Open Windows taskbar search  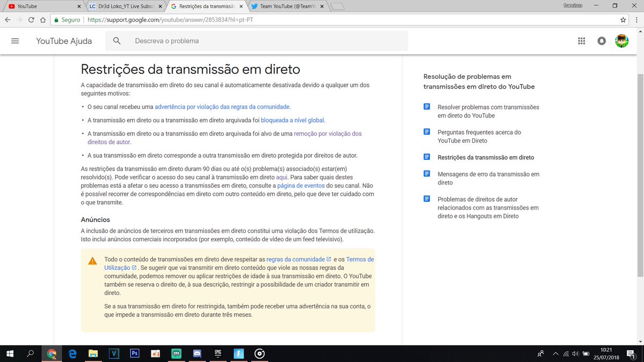(31, 353)
